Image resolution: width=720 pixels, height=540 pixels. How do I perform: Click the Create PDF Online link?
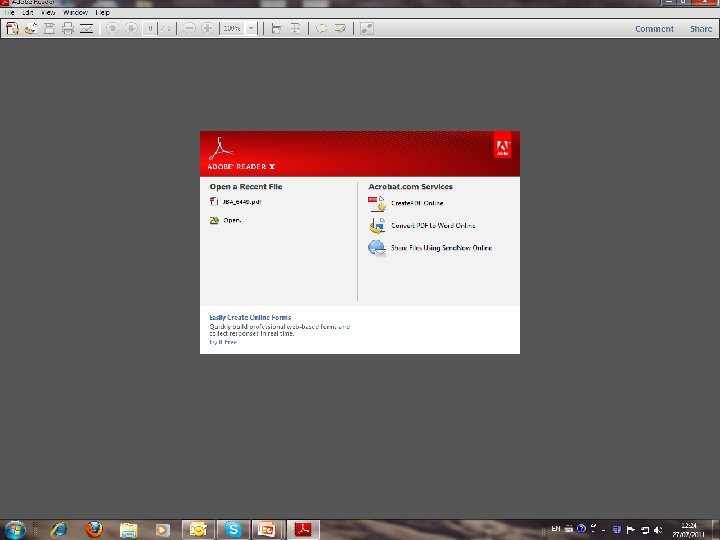pos(417,203)
